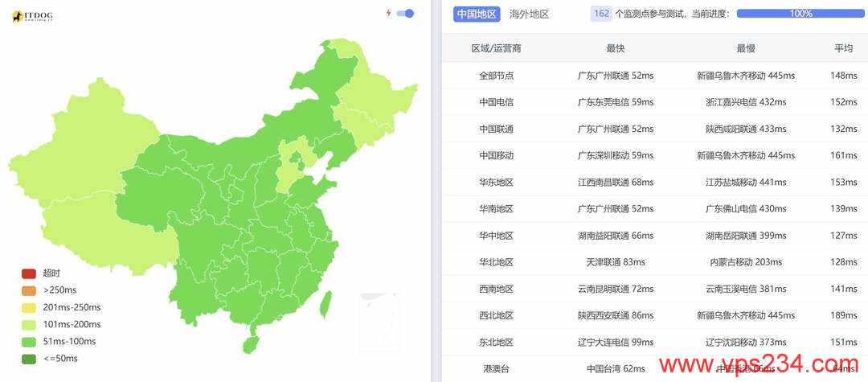Switch to the 中国地区 tab
The image size is (868, 382).
477,14
